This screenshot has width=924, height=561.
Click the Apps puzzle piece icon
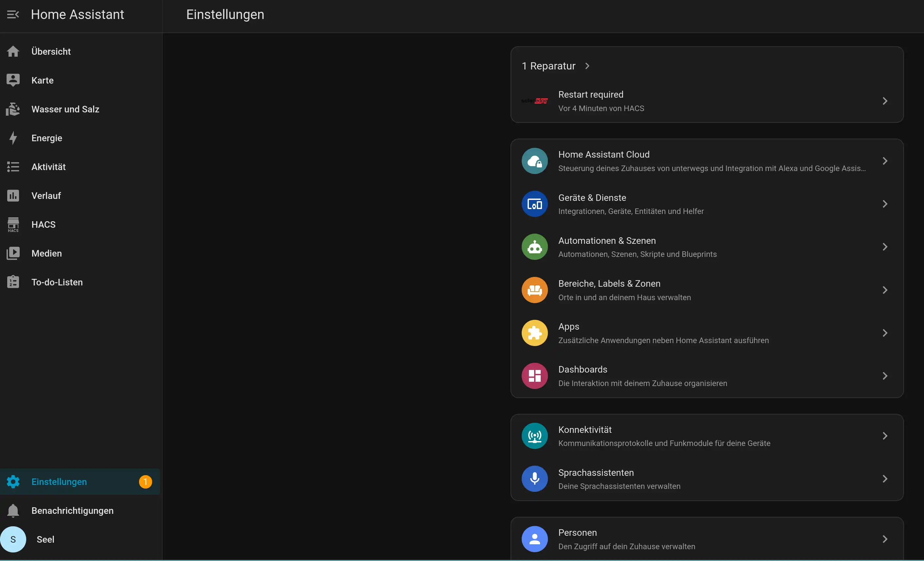[534, 333]
